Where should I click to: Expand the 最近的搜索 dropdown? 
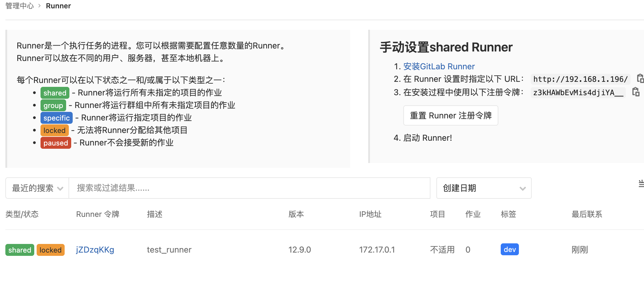coord(37,188)
